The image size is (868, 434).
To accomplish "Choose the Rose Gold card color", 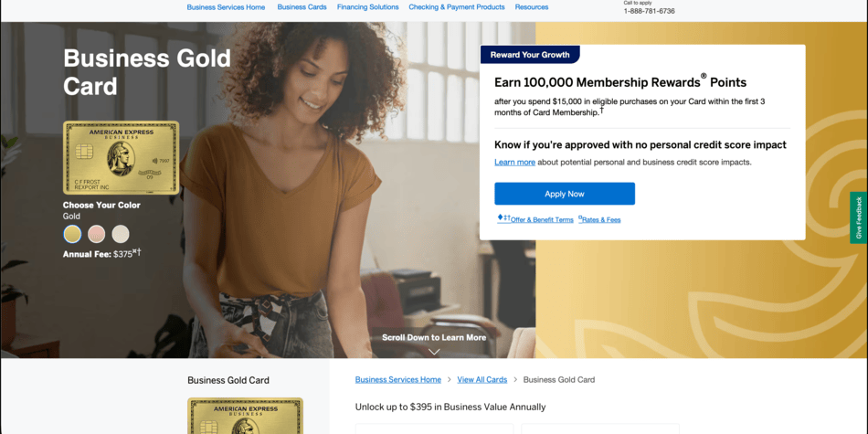I will [96, 234].
